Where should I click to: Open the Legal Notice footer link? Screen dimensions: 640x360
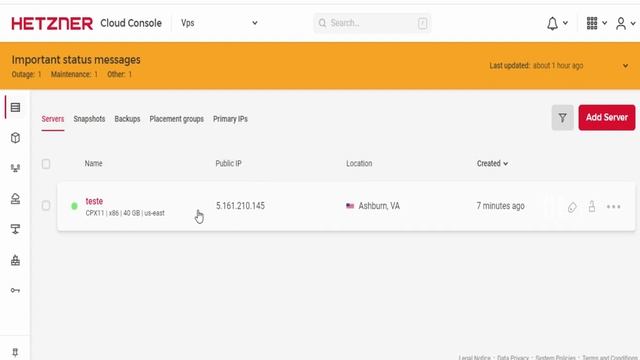pyautogui.click(x=474, y=358)
